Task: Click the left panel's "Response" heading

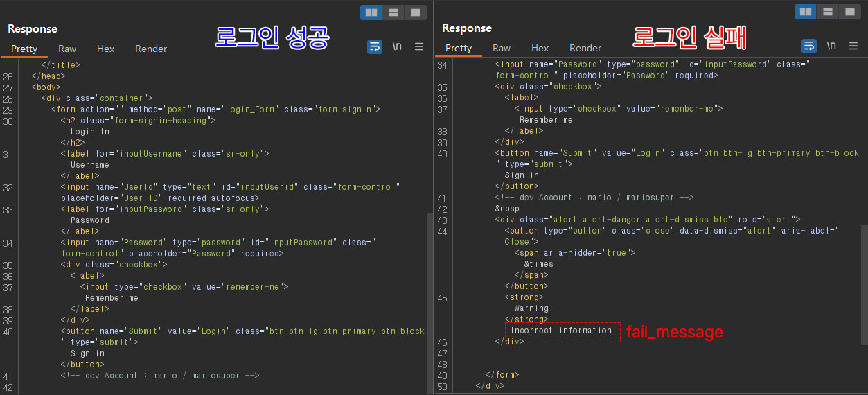Action: tap(33, 29)
